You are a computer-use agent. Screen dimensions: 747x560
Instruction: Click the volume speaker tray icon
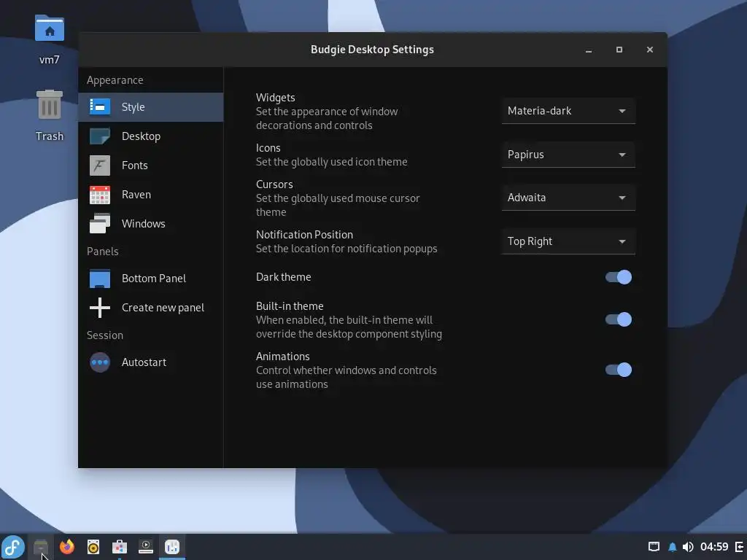688,547
